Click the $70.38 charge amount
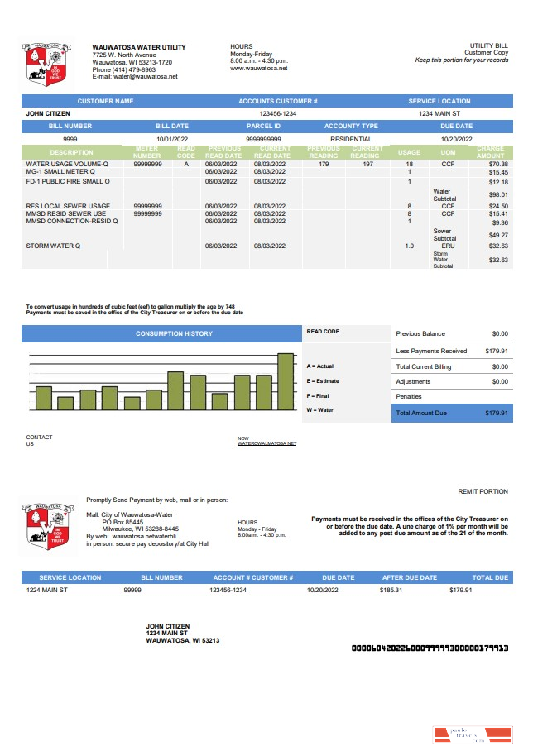Screen dimensions: 533x756 [x=498, y=164]
